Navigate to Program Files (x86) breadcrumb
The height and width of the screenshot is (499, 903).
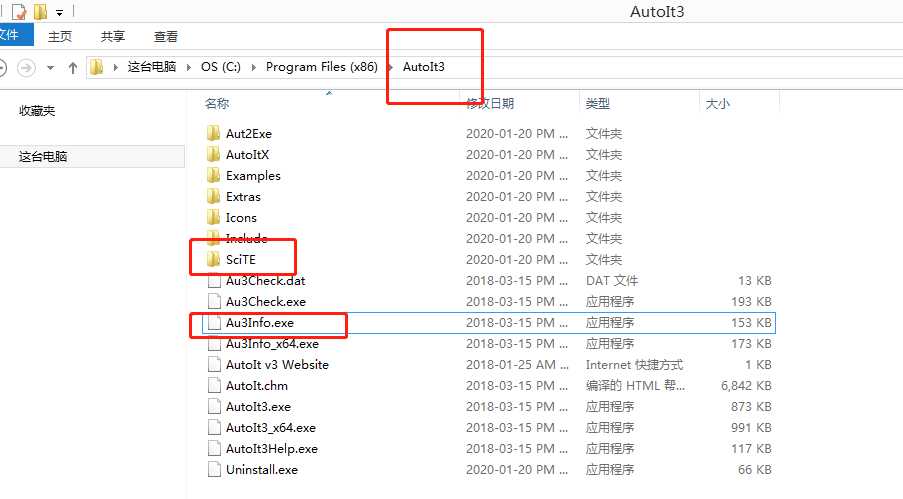click(x=321, y=67)
